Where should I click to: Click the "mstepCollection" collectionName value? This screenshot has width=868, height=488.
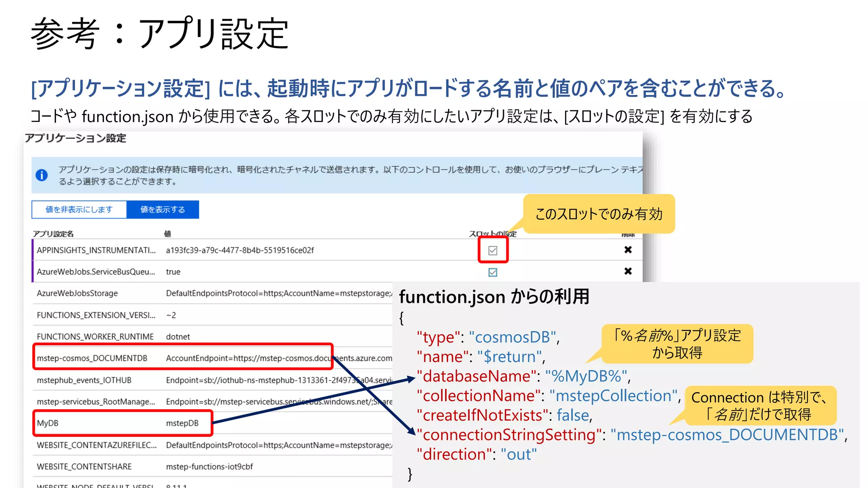coord(613,396)
